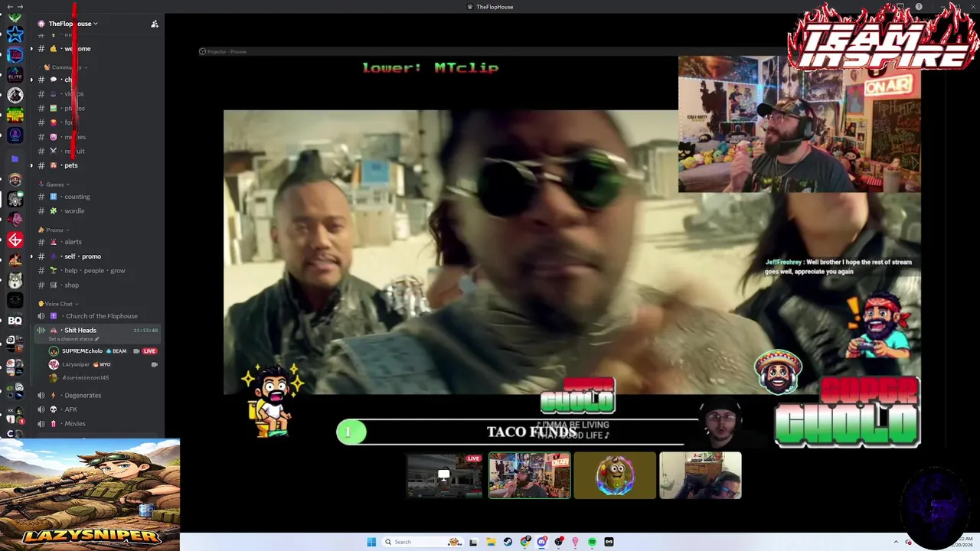Open TheFlopHouse server dropdown menu
Image resolution: width=980 pixels, height=551 pixels.
point(73,24)
